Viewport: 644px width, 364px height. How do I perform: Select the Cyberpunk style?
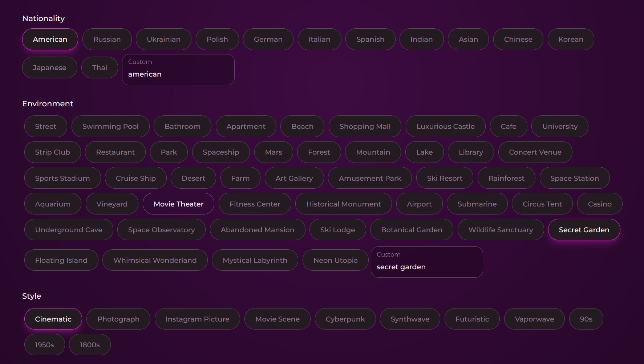pos(345,319)
